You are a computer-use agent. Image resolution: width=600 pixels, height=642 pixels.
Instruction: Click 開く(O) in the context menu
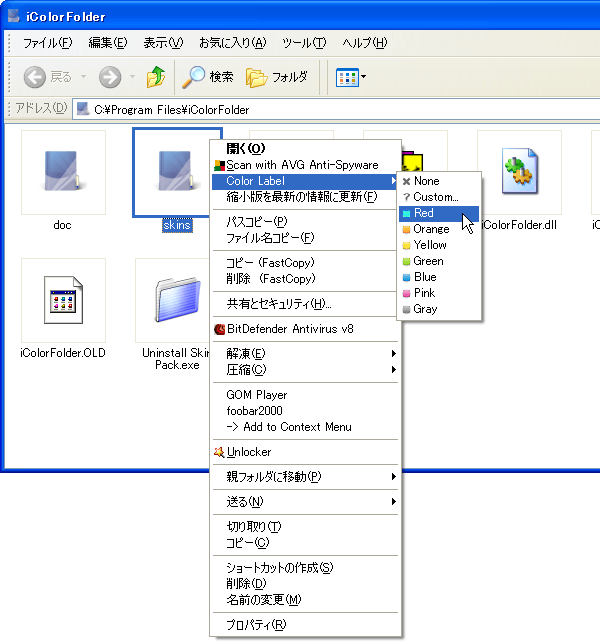[x=306, y=148]
